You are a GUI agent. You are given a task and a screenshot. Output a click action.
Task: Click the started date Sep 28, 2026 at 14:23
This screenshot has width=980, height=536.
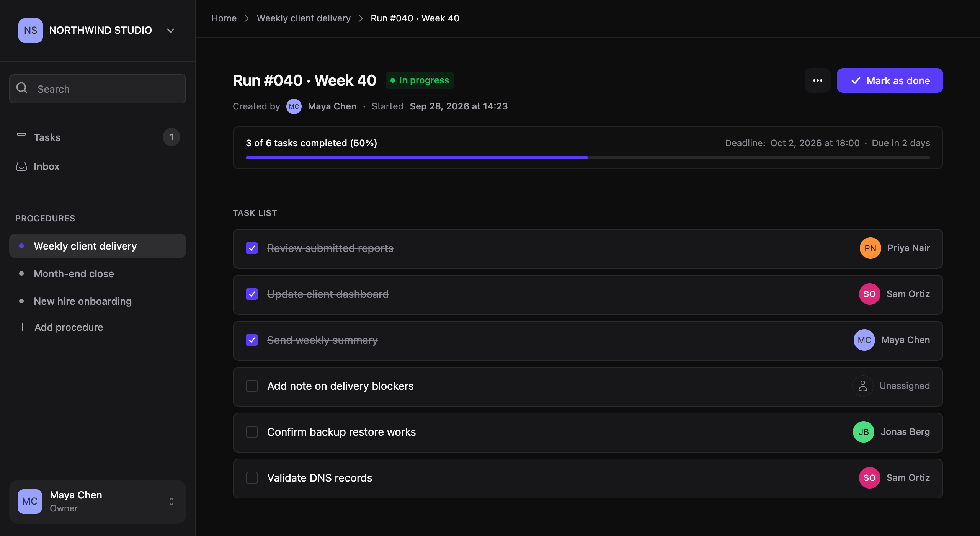point(459,106)
